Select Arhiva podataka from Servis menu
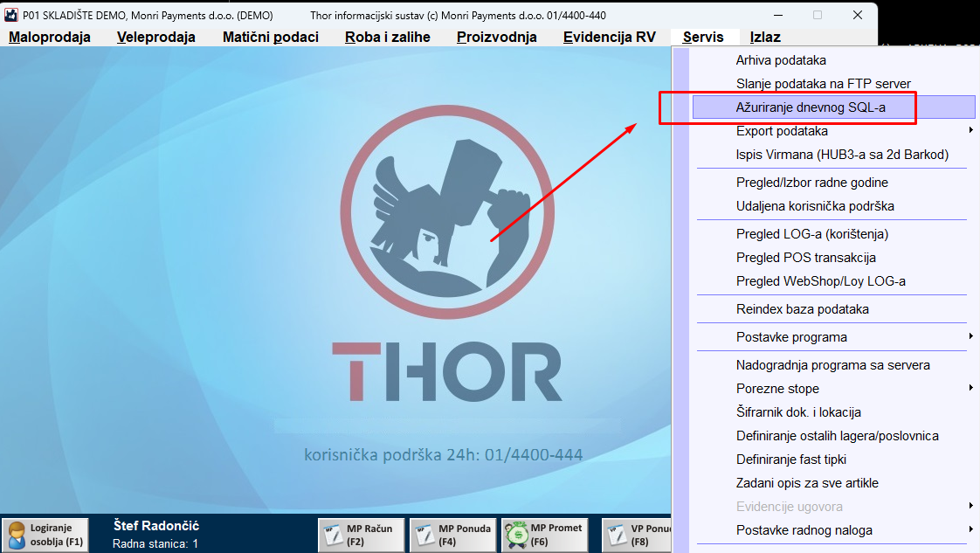Image resolution: width=980 pixels, height=553 pixels. coord(834,60)
